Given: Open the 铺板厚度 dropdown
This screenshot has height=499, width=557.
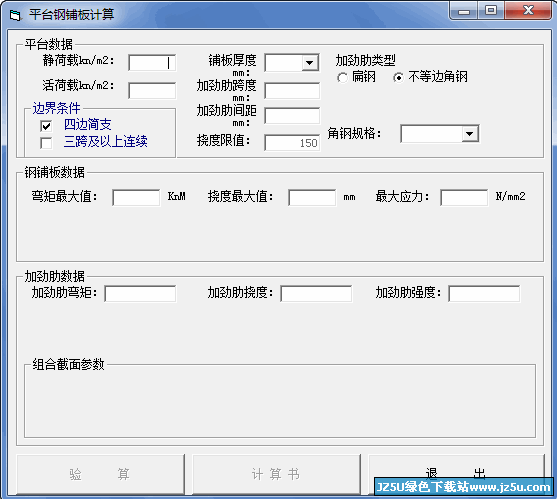Looking at the screenshot, I should pyautogui.click(x=309, y=63).
